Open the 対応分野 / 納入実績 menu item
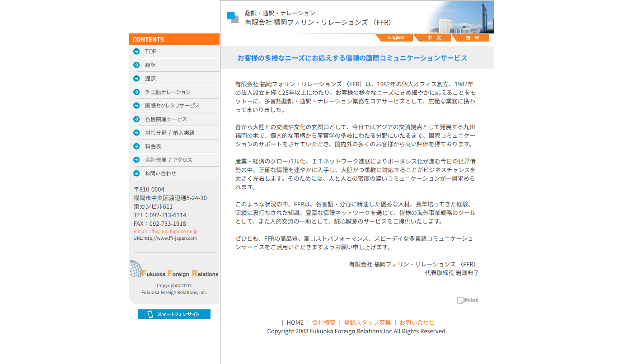Viewport: 623px width, 364px height. 174,133
